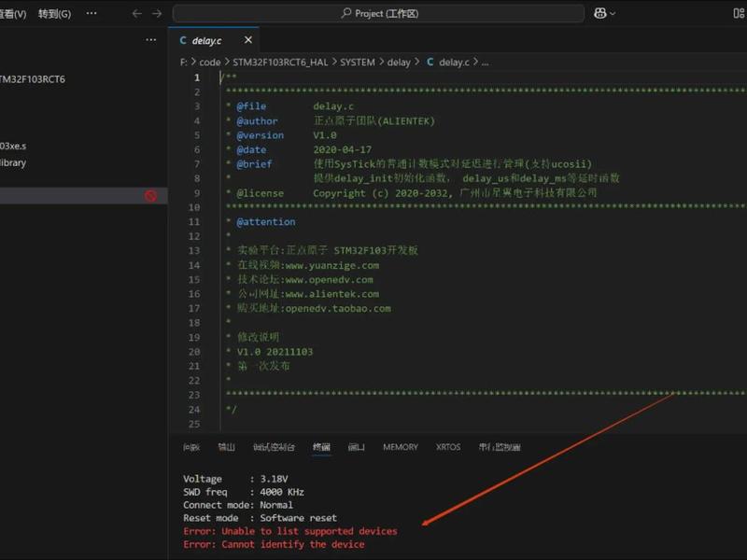Open the Copilot icon dropdown
Screen dimensions: 747x560
pos(604,13)
